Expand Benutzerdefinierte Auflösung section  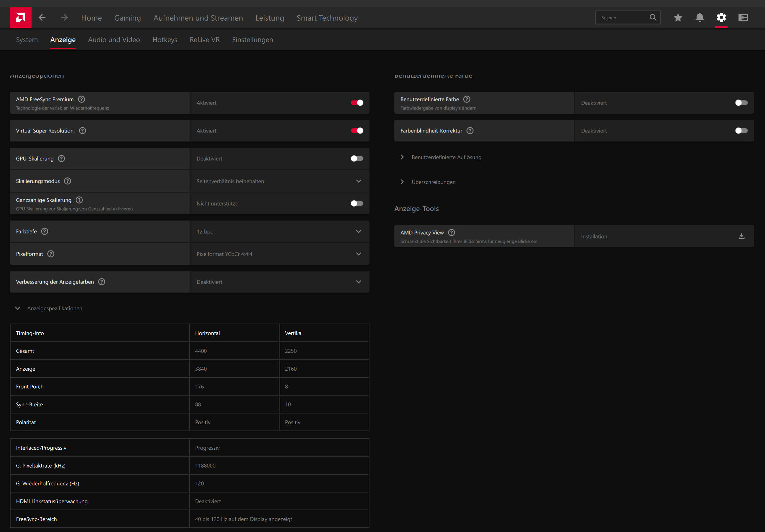pyautogui.click(x=446, y=157)
